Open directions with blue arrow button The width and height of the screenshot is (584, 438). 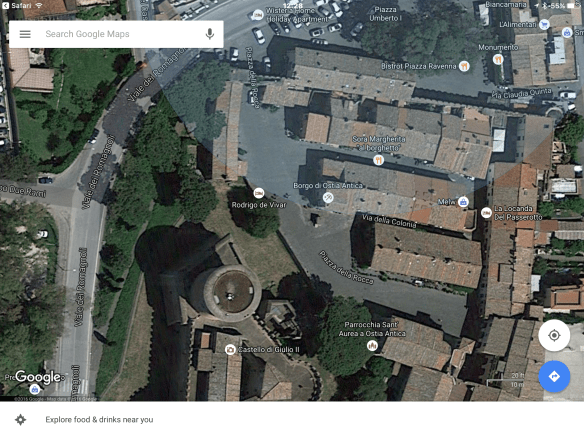click(x=554, y=376)
